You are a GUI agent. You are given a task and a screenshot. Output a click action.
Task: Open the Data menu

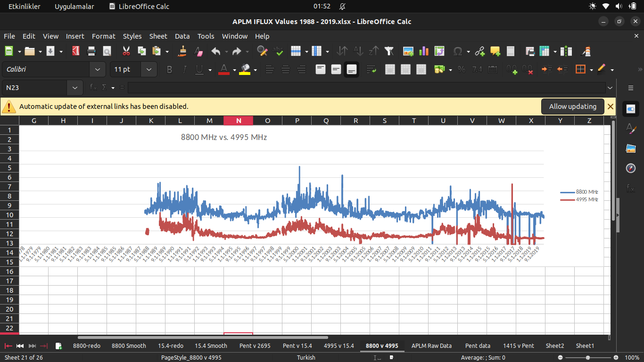[x=182, y=36]
